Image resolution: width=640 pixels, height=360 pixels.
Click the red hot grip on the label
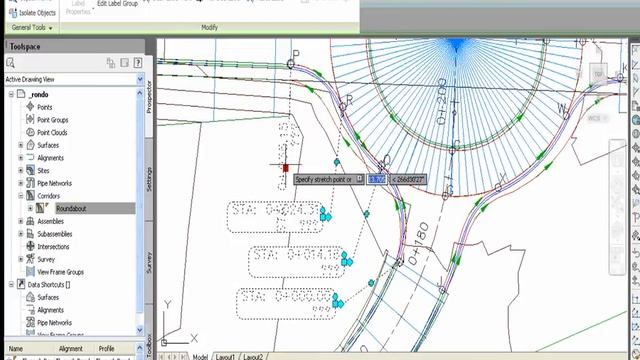[285, 168]
